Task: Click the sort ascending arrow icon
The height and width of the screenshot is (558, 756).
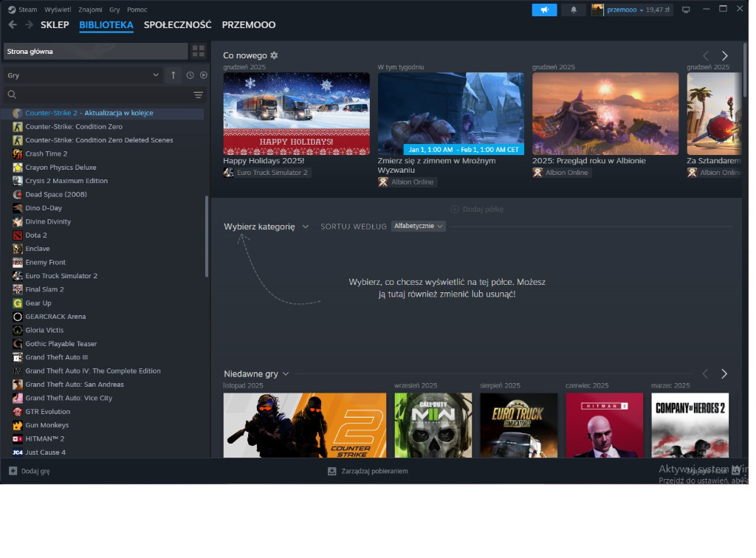Action: click(x=173, y=75)
